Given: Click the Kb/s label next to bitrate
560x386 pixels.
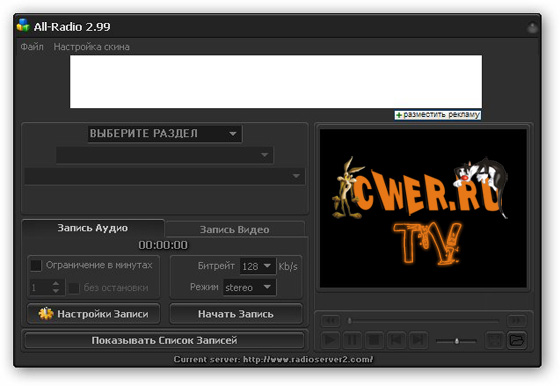Looking at the screenshot, I should click(x=288, y=266).
